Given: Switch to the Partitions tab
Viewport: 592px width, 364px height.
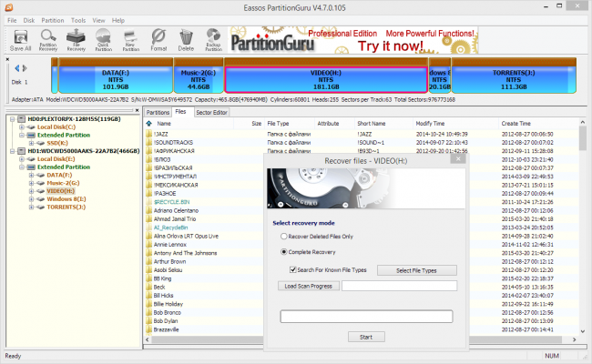Looking at the screenshot, I should (x=158, y=113).
